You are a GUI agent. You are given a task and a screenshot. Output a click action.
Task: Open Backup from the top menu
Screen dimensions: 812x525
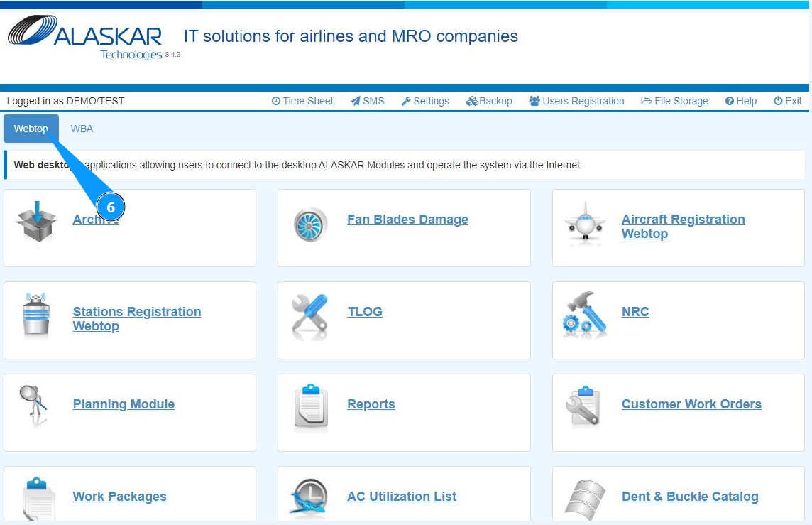click(489, 101)
